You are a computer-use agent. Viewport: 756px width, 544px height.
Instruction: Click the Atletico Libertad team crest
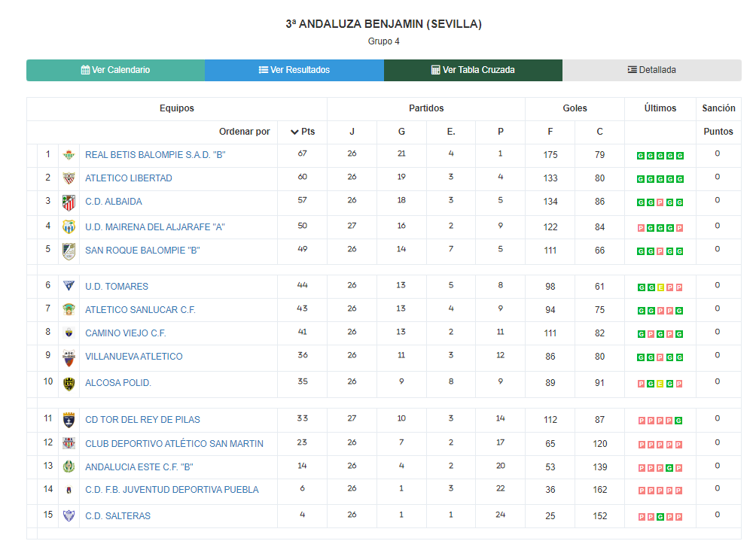69,179
